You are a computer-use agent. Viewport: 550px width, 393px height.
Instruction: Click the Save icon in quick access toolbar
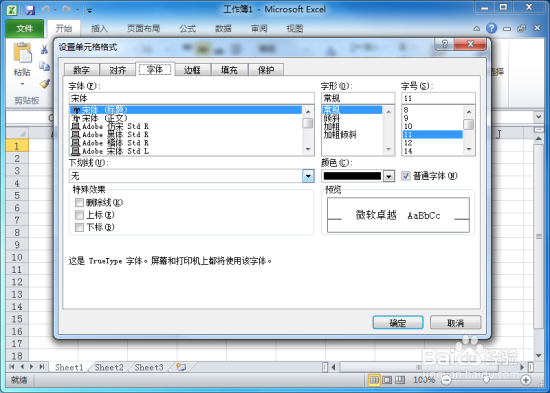30,10
